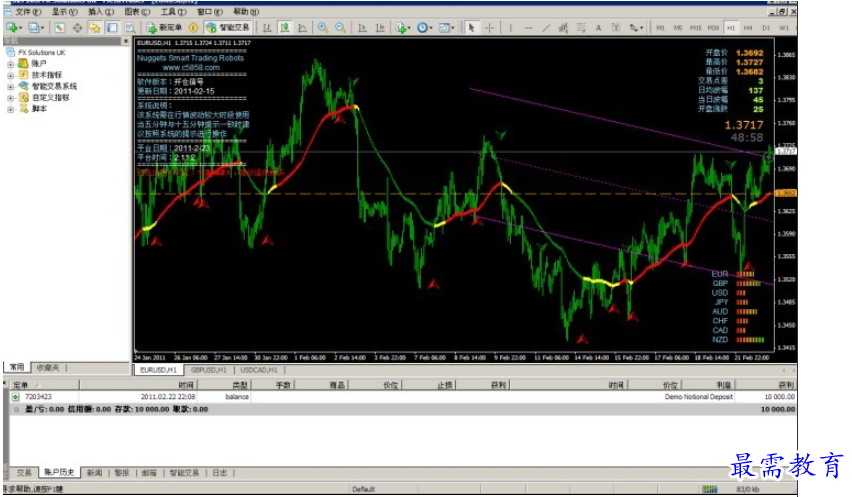Switch chart to M15 timeframe
Screen dimensions: 852x497
pos(695,27)
